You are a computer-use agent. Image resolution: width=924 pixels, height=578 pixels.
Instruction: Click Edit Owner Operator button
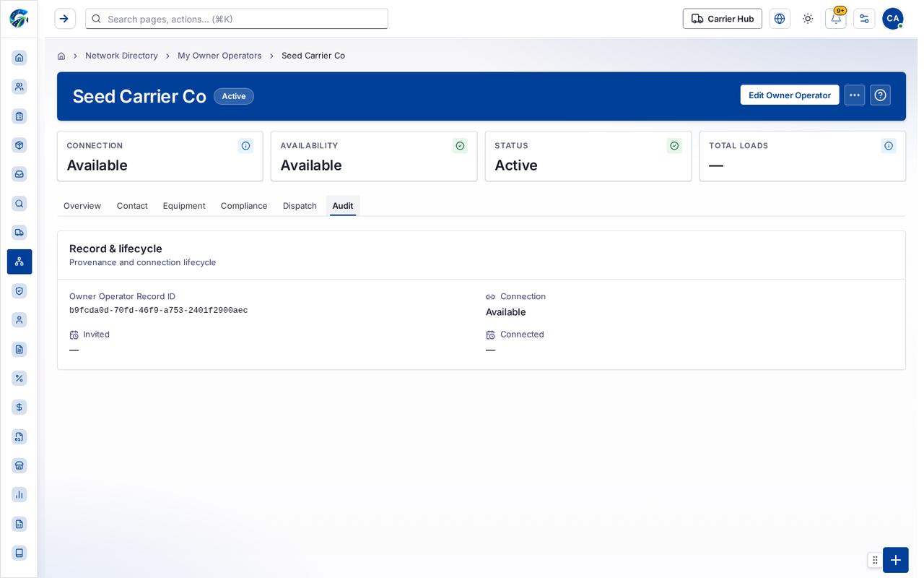click(790, 95)
